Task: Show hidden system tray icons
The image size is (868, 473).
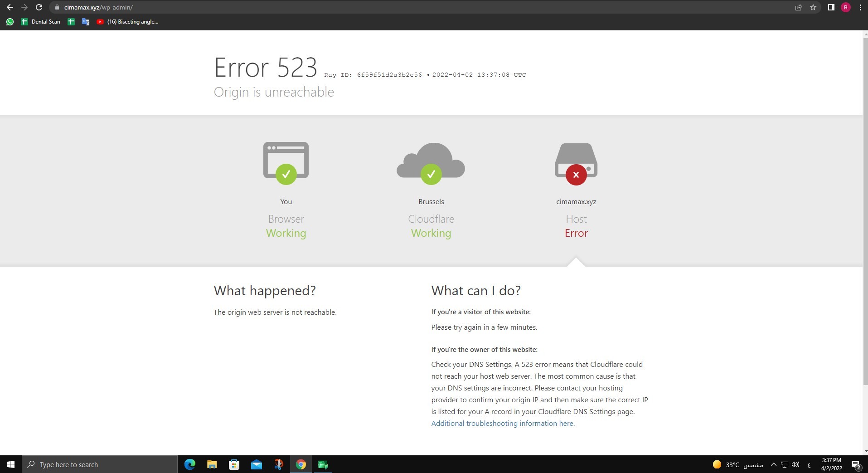Action: click(773, 464)
